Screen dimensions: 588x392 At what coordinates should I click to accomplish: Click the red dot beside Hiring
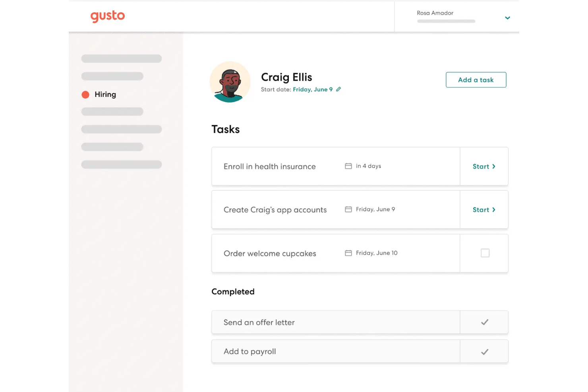pos(85,95)
